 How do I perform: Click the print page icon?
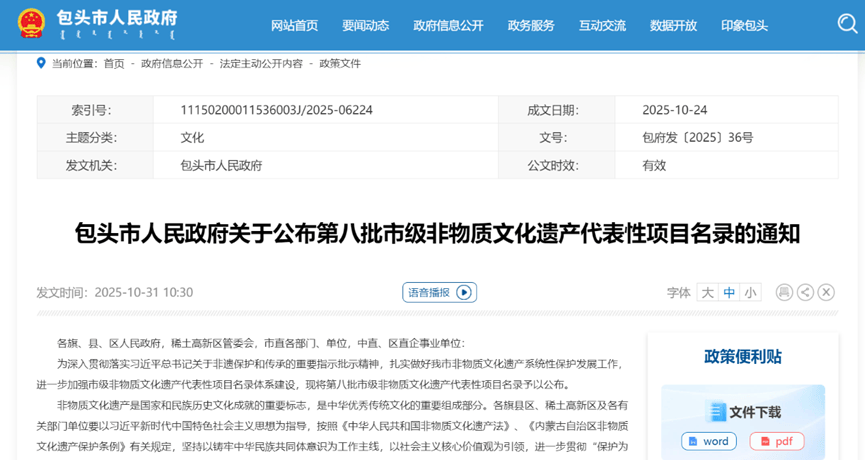click(784, 292)
